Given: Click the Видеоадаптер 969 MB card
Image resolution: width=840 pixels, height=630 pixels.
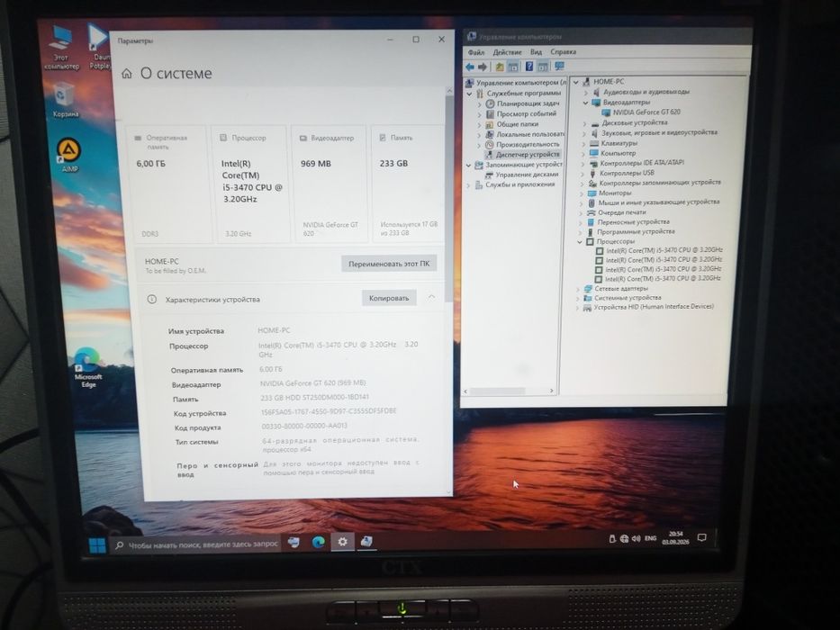Looking at the screenshot, I should (329, 184).
